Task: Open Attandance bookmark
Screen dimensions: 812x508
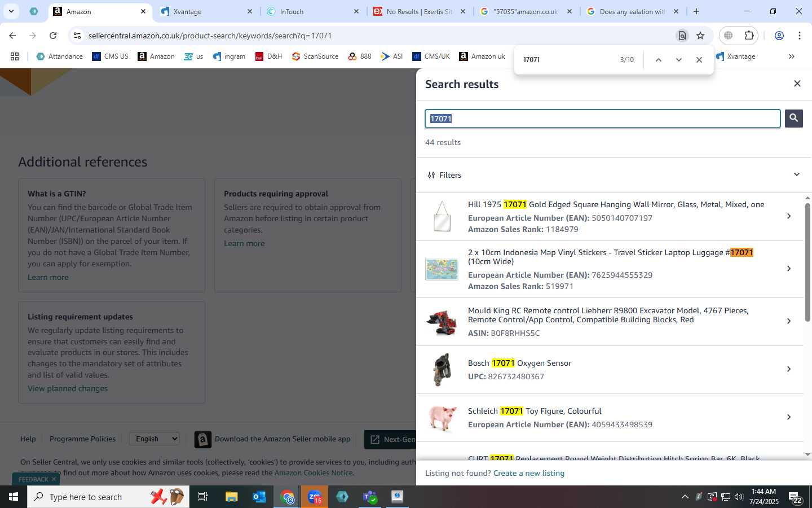Action: (59, 56)
